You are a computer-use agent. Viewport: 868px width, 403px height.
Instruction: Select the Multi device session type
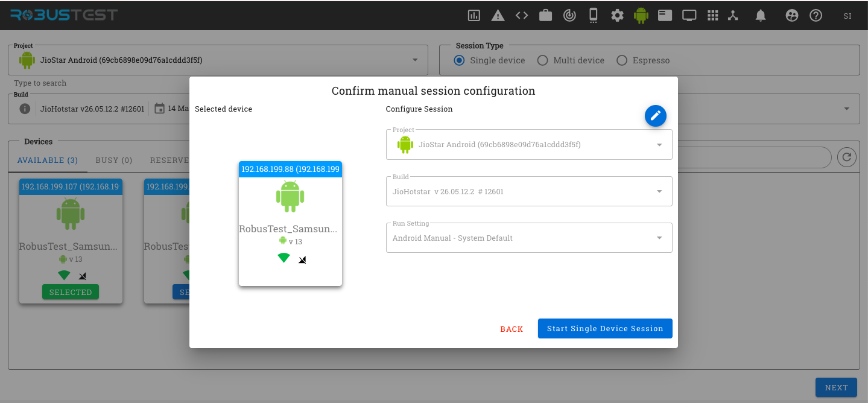click(x=571, y=60)
